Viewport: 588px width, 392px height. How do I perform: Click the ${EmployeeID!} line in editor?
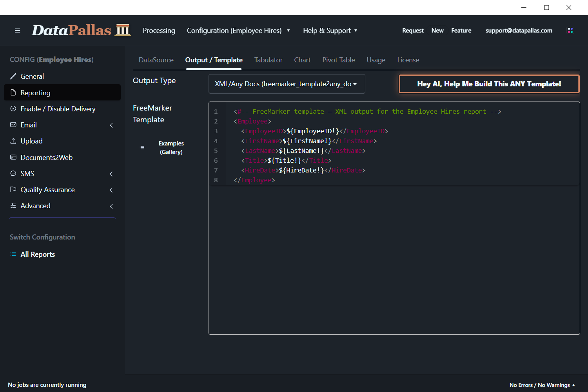pyautogui.click(x=314, y=131)
